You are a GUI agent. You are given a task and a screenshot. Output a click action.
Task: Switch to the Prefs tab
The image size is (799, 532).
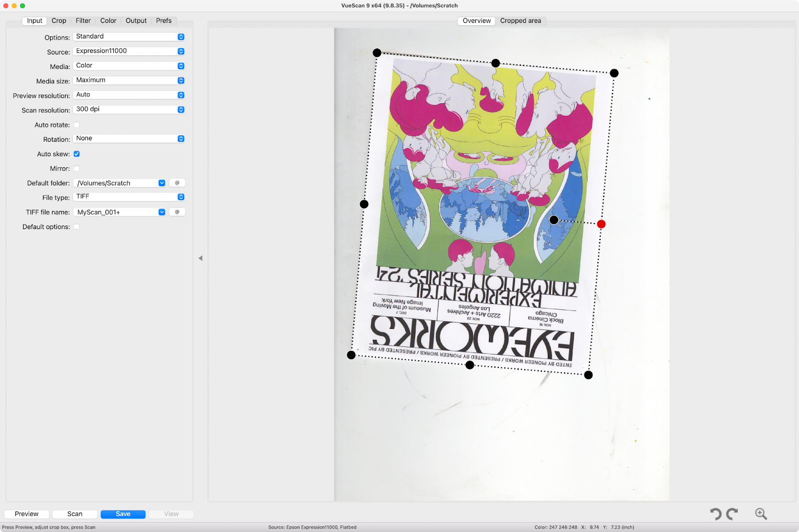click(164, 21)
